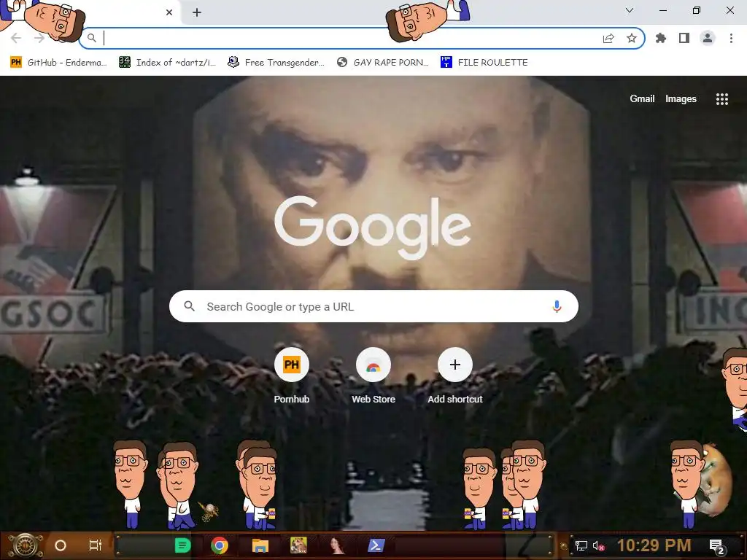Open the steampunk Start button
Viewport: 747px width, 560px height.
[x=26, y=545]
